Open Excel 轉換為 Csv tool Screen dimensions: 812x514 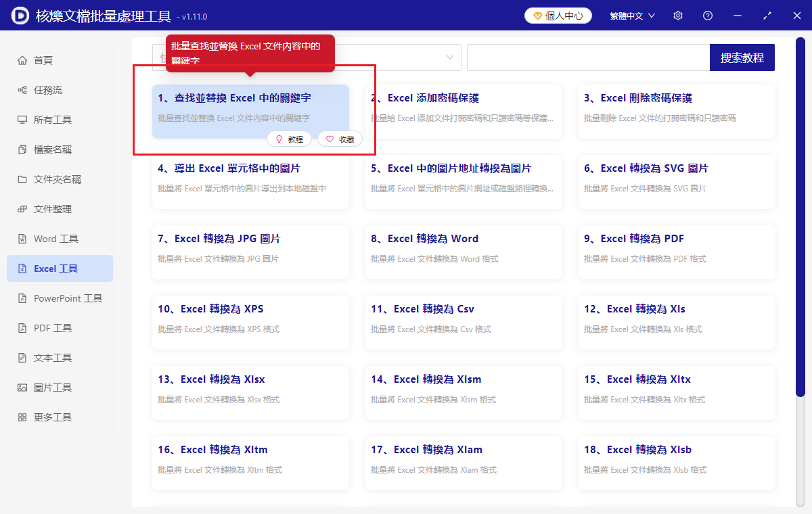click(x=464, y=323)
